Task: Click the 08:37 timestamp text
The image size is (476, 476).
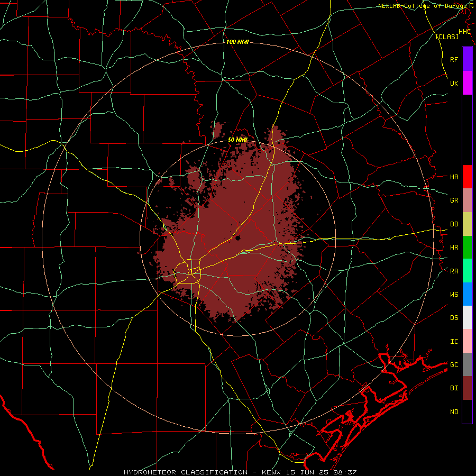Action: click(345, 472)
